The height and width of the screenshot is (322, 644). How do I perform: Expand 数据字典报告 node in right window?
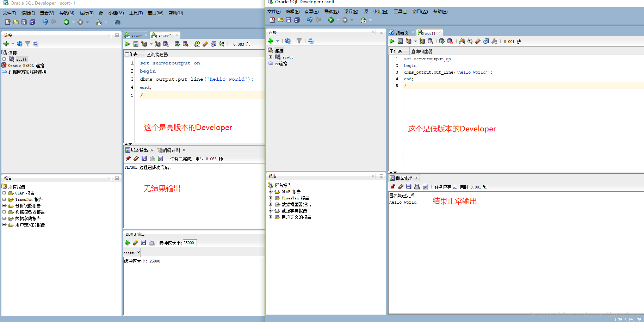click(x=271, y=211)
